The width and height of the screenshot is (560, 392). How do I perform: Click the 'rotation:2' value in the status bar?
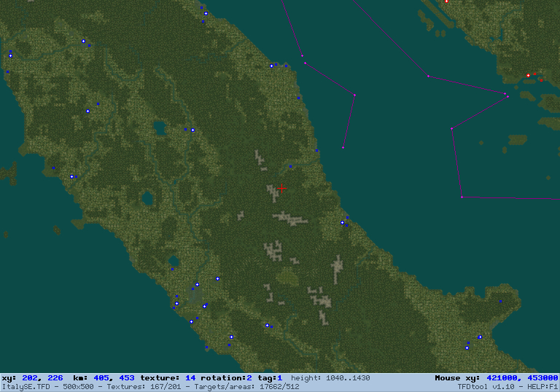[x=226, y=377]
